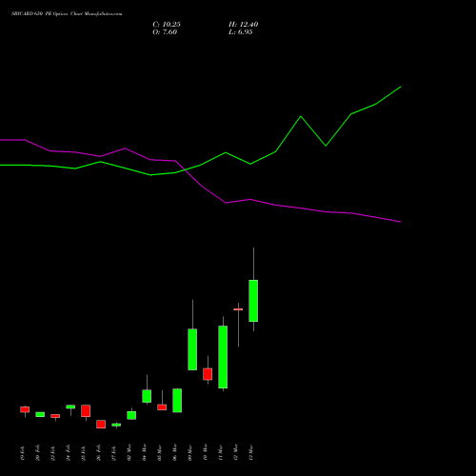Click the thin red doji candle near right end

(238, 309)
